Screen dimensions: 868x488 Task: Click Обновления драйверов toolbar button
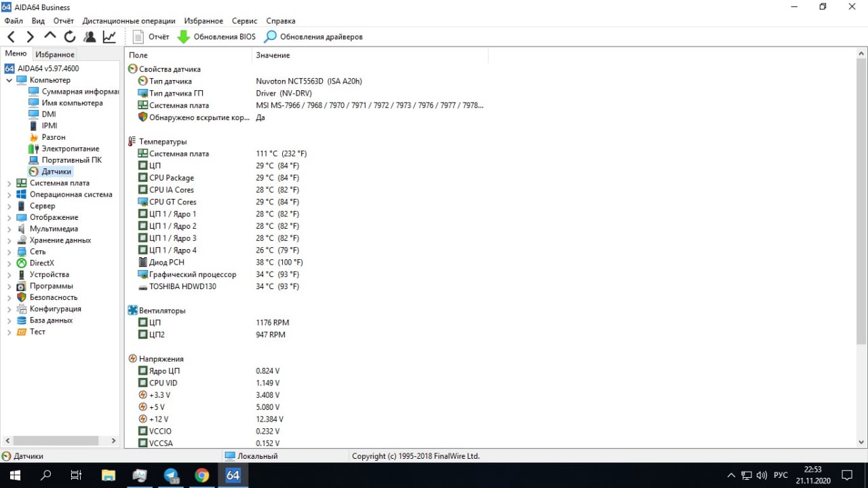point(314,37)
